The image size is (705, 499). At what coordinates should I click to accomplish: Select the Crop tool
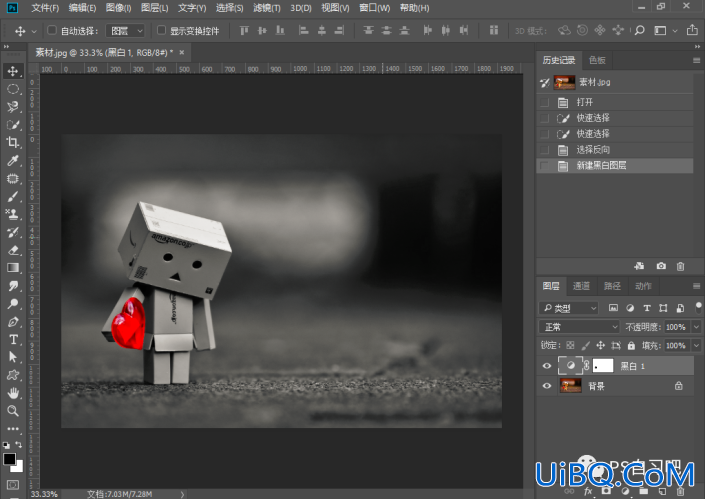13,143
